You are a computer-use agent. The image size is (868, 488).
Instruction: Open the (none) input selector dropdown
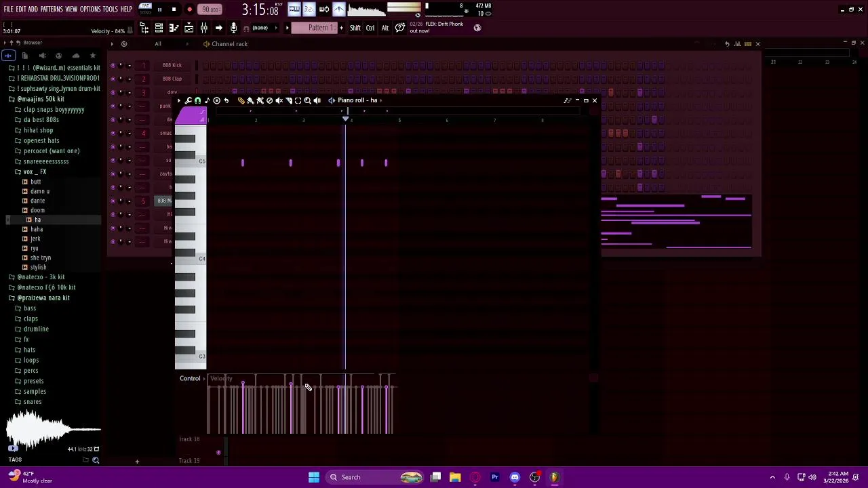(x=264, y=28)
